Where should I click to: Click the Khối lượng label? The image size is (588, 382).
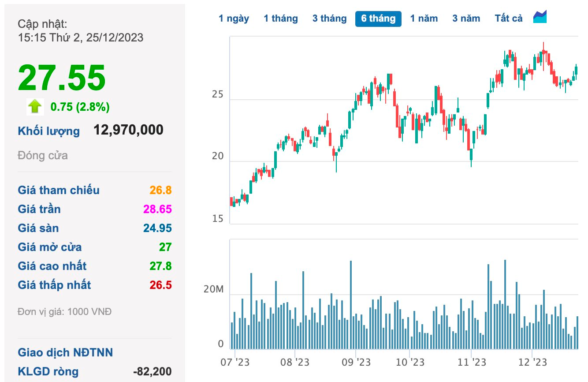click(49, 131)
